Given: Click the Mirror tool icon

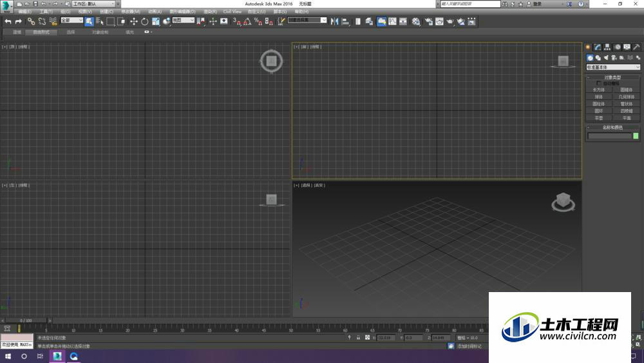Looking at the screenshot, I should pyautogui.click(x=335, y=21).
